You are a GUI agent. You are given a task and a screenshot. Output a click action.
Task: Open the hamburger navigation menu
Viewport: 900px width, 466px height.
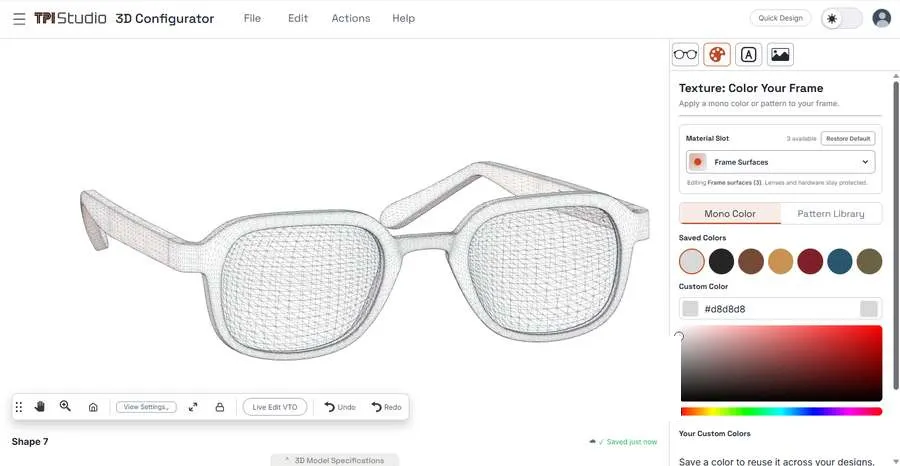tap(19, 19)
